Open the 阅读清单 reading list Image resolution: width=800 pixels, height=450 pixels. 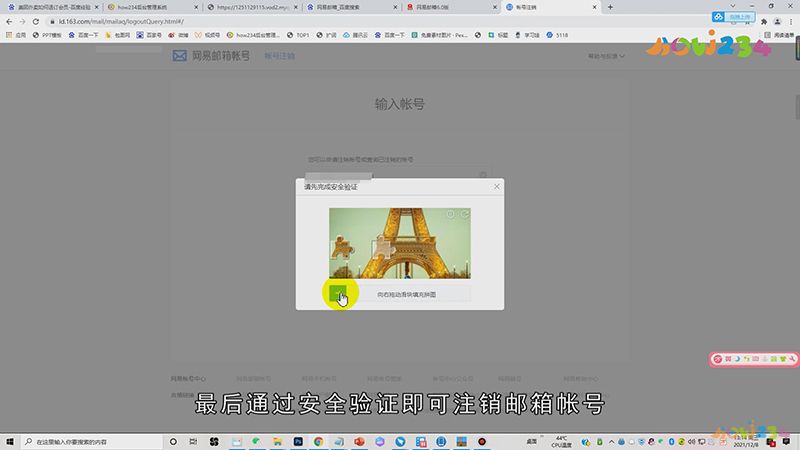coord(779,35)
